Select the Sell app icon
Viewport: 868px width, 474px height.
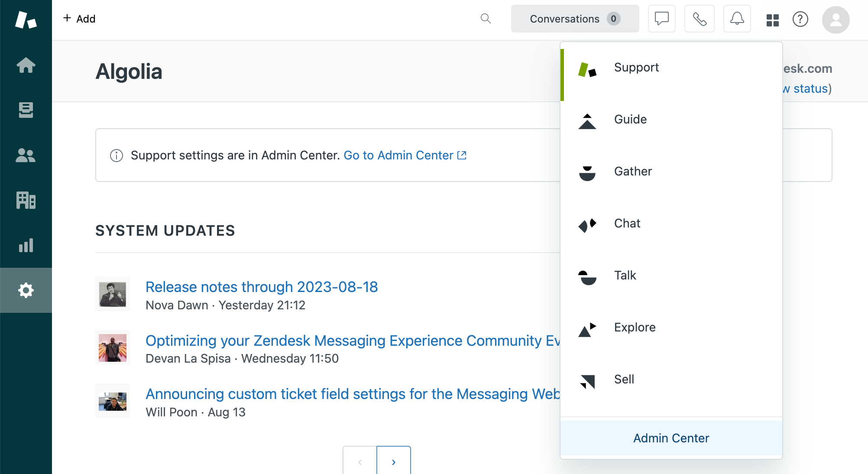(587, 380)
